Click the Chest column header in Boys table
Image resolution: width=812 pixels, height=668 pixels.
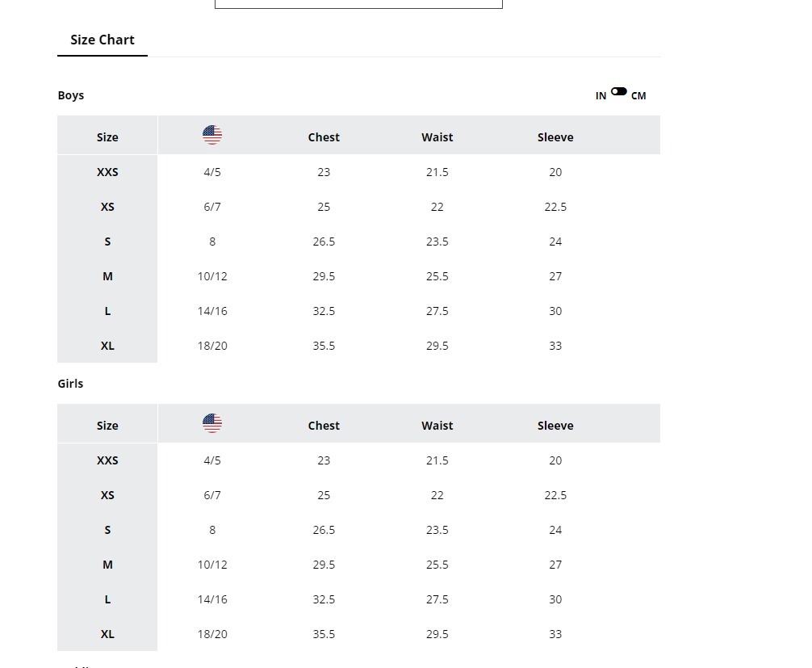[x=324, y=137]
